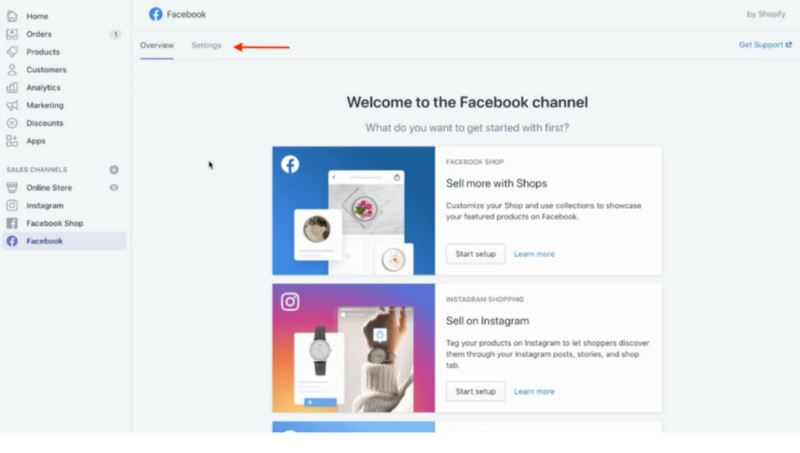Click the Facebook Shop sidebar icon
Viewport: 800px width, 453px height.
[x=12, y=223]
